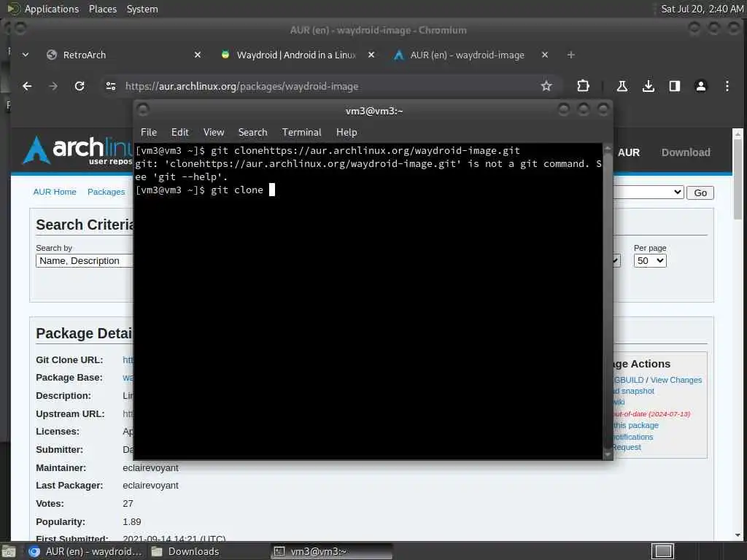
Task: Click the snapshot download link
Action: tap(634, 391)
